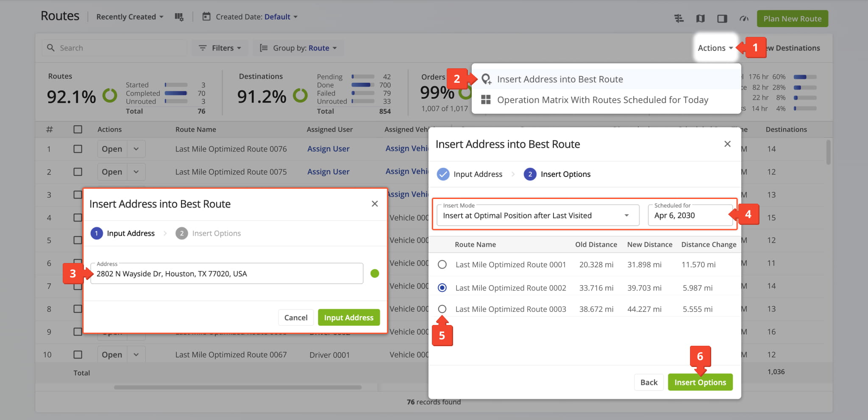Select Operation Matrix With Routes Scheduled for Today
The height and width of the screenshot is (420, 868).
click(604, 100)
